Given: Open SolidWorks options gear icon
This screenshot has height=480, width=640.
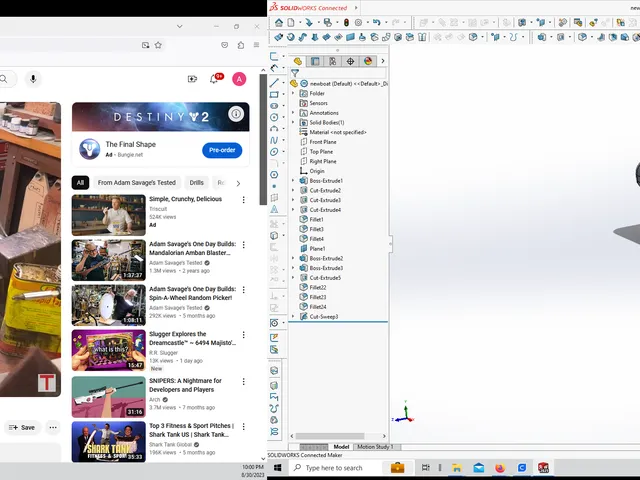Looking at the screenshot, I should pyautogui.click(x=358, y=22).
